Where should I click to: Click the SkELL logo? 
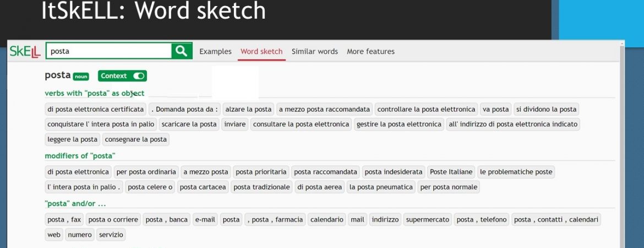click(x=25, y=51)
